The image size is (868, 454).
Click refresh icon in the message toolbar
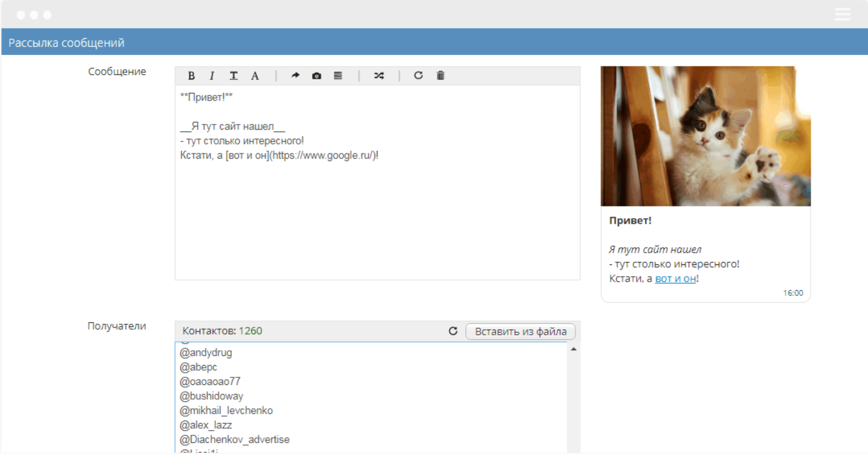[418, 75]
